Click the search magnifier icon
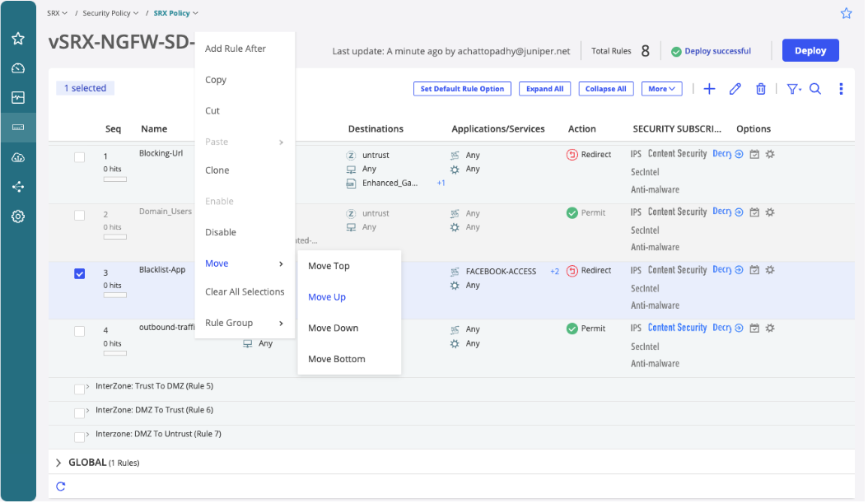This screenshot has width=868, height=503. 815,89
